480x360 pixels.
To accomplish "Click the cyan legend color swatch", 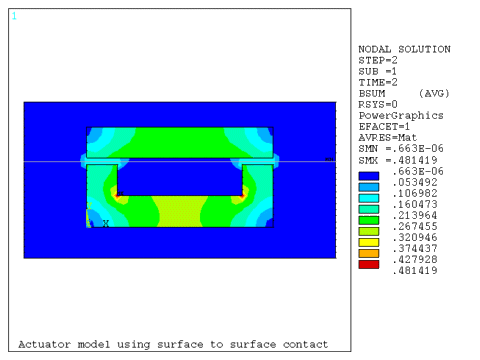I will (x=369, y=198).
